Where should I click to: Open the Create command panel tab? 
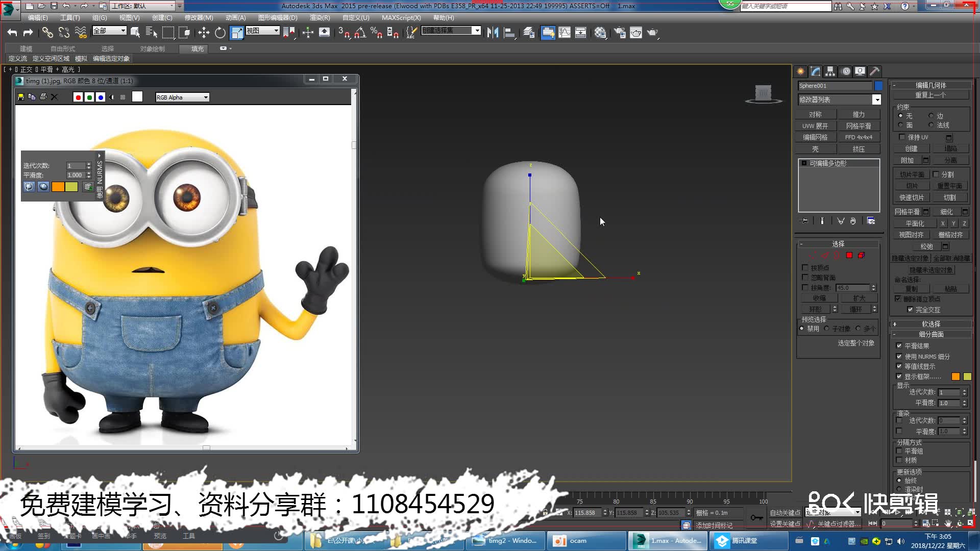click(x=800, y=71)
